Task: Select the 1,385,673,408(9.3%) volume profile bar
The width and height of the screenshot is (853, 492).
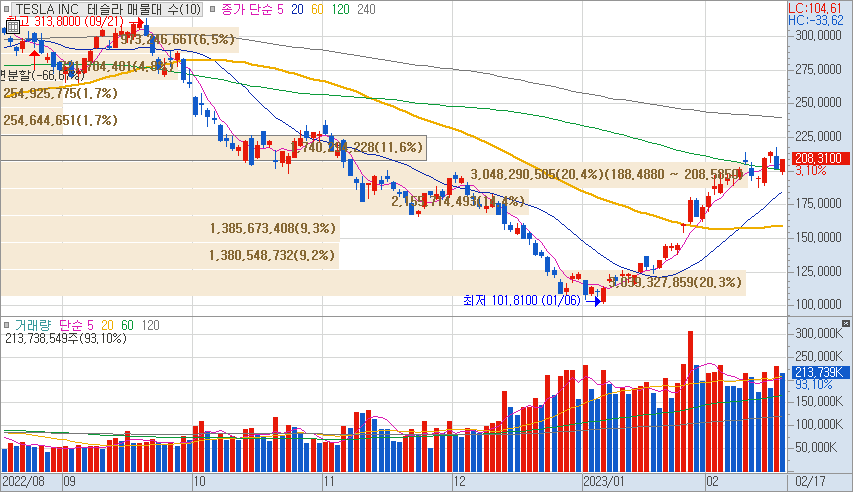Action: click(170, 229)
